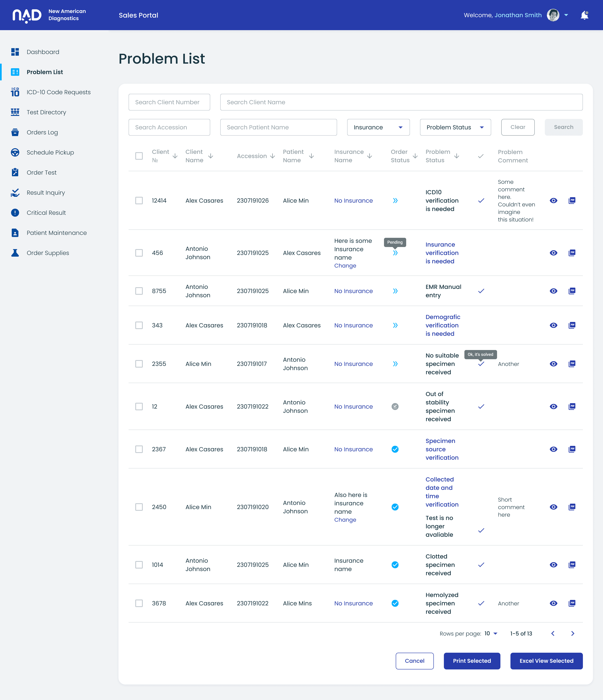603x700 pixels.
Task: Open the notifications bell
Action: pos(584,15)
